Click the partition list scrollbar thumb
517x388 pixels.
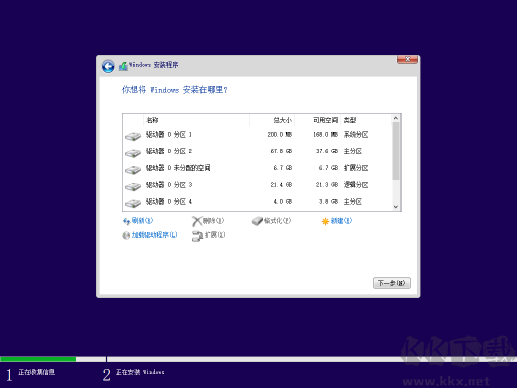(x=396, y=151)
